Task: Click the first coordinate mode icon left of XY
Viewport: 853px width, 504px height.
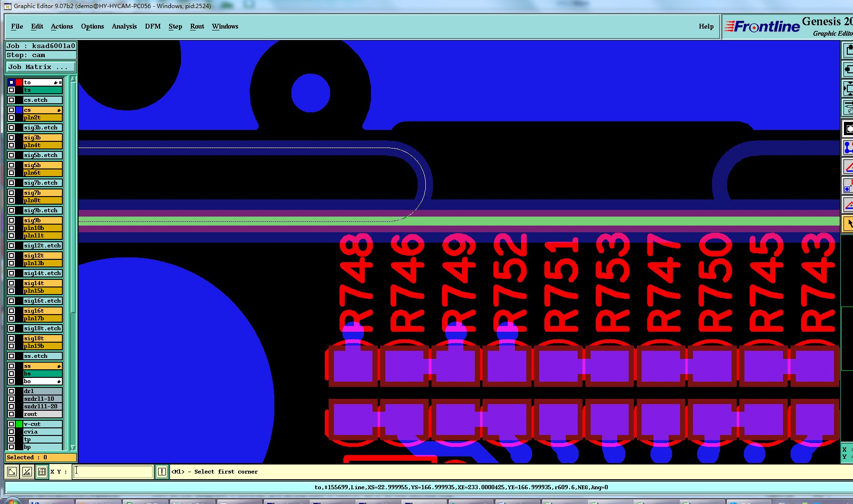Action: [x=12, y=472]
